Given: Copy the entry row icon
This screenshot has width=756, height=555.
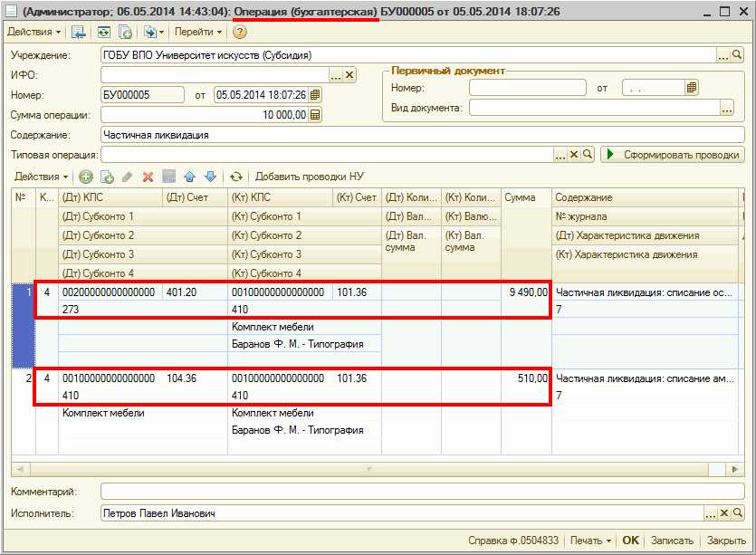Looking at the screenshot, I should pyautogui.click(x=107, y=177).
